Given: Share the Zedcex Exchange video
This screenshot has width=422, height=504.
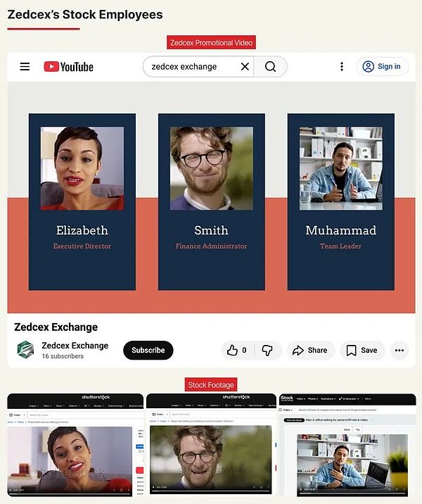Looking at the screenshot, I should point(310,350).
